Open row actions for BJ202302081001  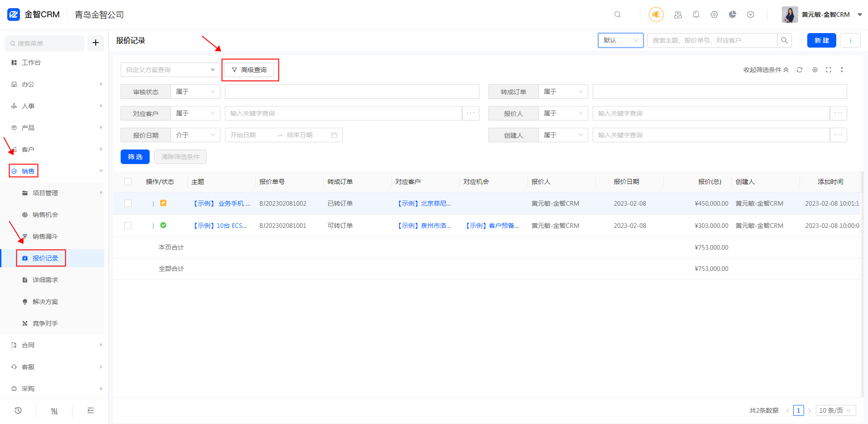(x=153, y=226)
